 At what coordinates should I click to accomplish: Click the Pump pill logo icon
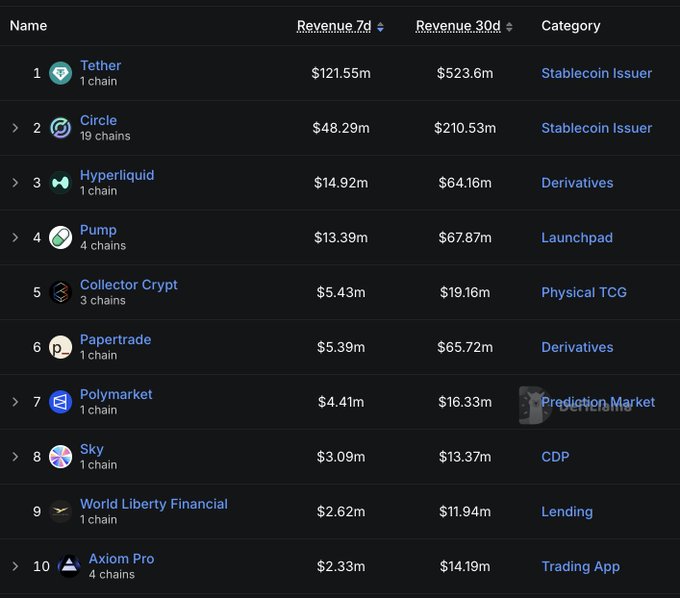60,237
